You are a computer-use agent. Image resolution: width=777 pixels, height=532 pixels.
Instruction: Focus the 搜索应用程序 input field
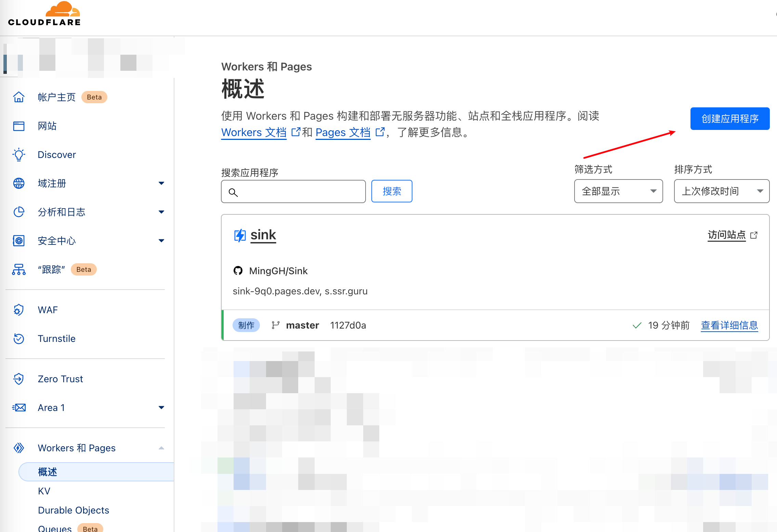(x=293, y=191)
